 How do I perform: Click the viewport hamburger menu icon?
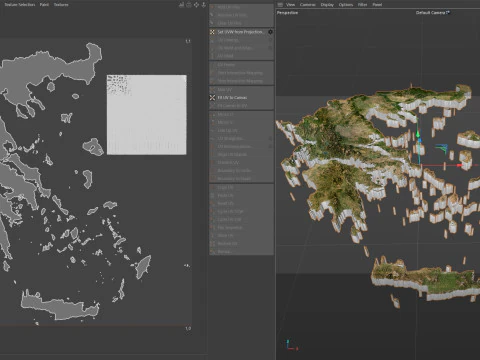[x=280, y=5]
